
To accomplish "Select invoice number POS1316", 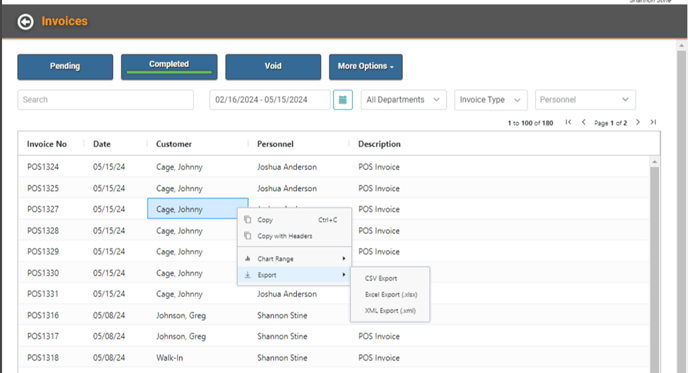I will [x=43, y=315].
